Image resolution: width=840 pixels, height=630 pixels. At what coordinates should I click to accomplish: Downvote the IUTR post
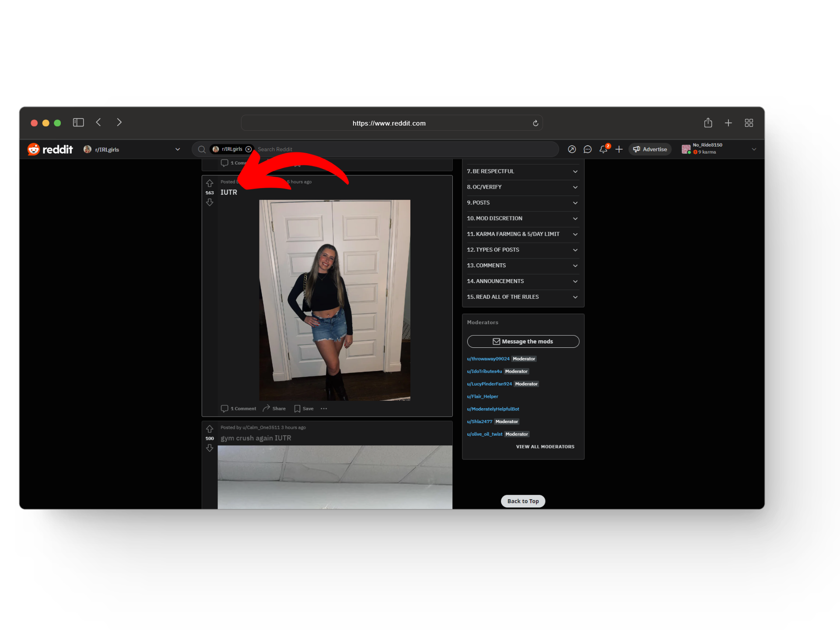[x=210, y=202]
